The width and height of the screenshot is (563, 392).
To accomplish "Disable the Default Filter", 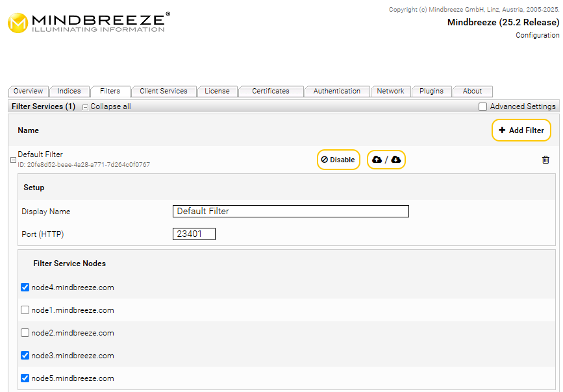I will pyautogui.click(x=338, y=160).
